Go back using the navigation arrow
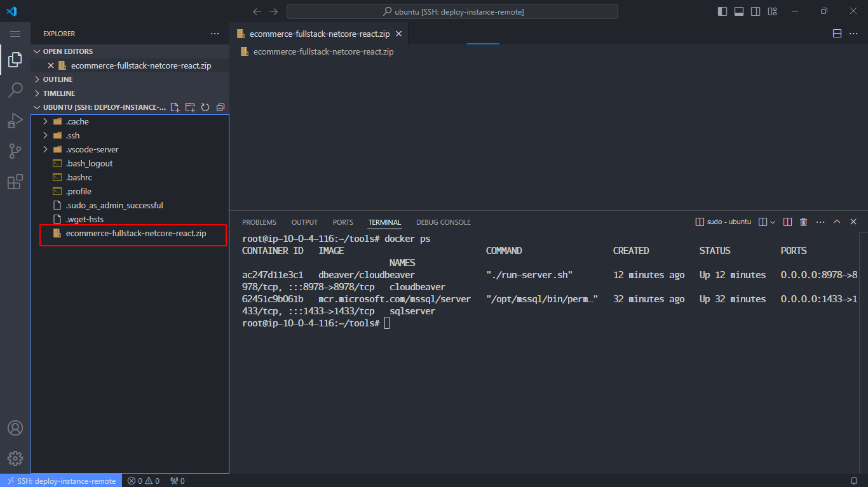This screenshot has height=487, width=868. (x=257, y=11)
